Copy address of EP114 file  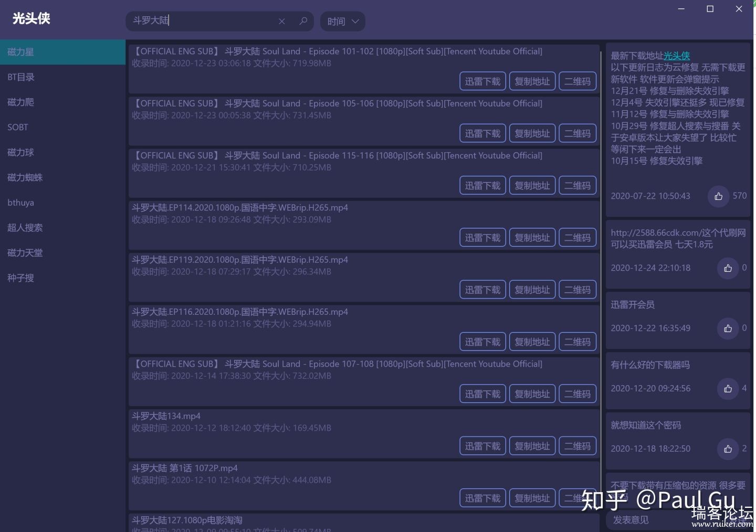532,238
